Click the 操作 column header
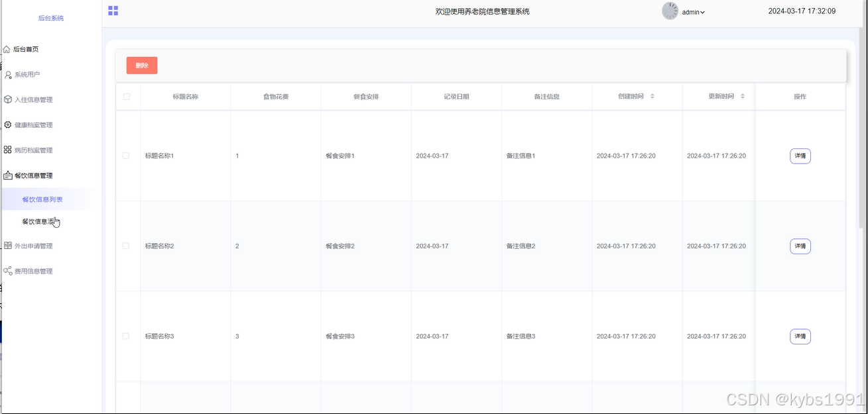The height and width of the screenshot is (414, 868). tap(800, 97)
